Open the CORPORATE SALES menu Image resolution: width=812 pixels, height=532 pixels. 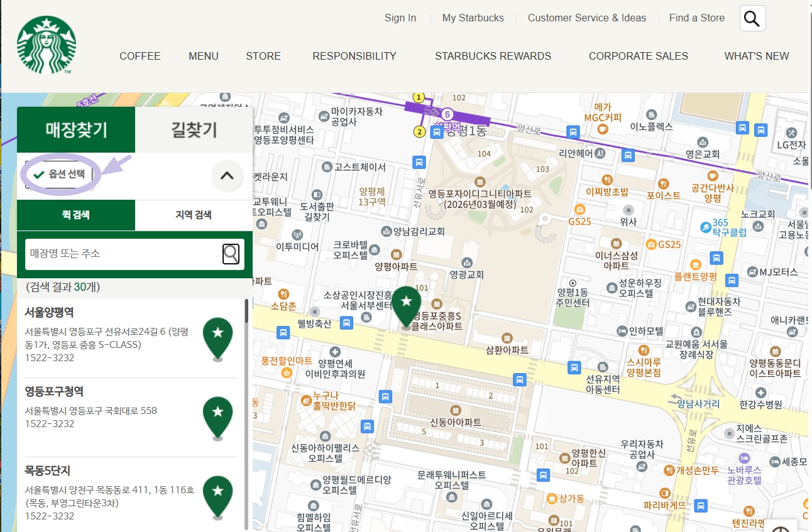(x=639, y=56)
